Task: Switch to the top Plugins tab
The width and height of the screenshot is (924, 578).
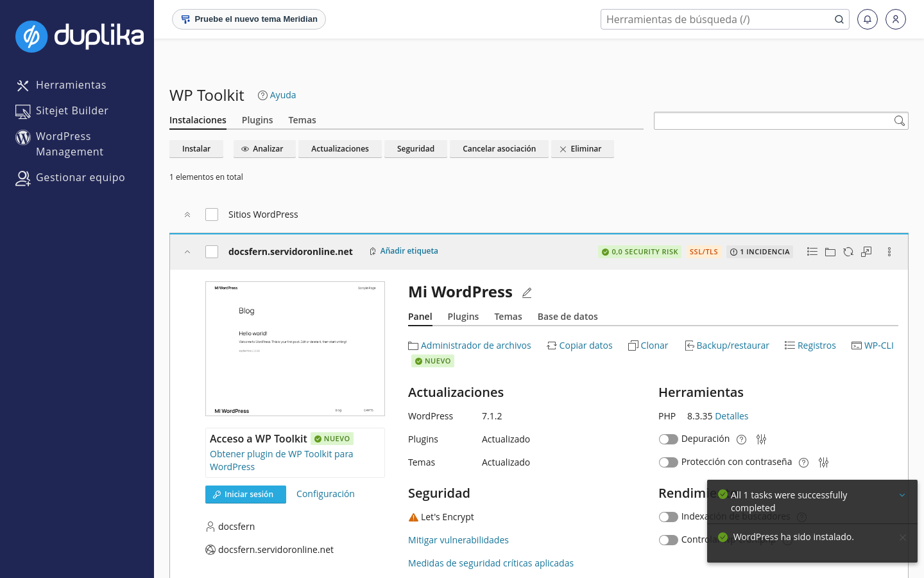Action: (257, 120)
